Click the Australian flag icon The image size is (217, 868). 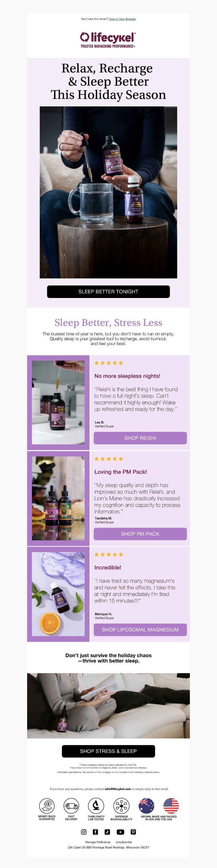tap(146, 806)
